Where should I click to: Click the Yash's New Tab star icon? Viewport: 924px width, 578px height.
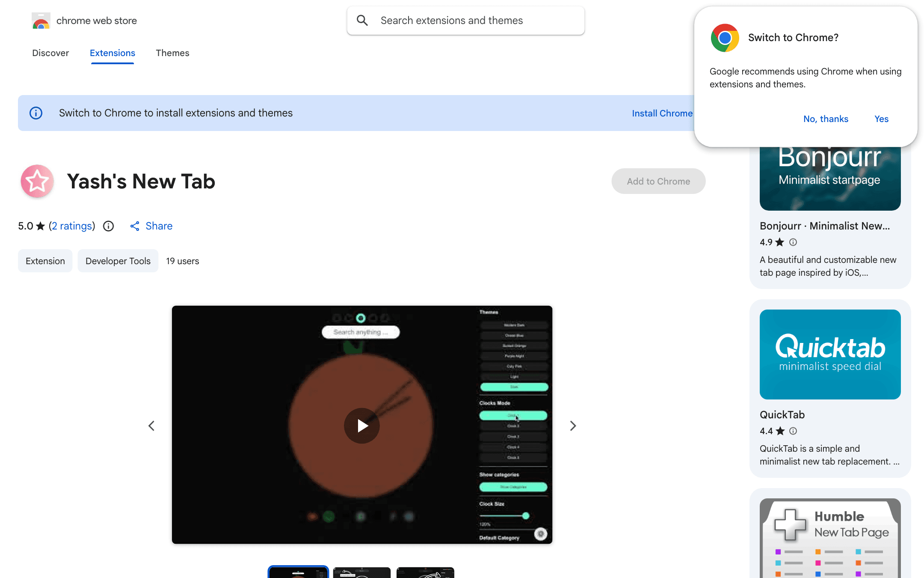tap(37, 181)
